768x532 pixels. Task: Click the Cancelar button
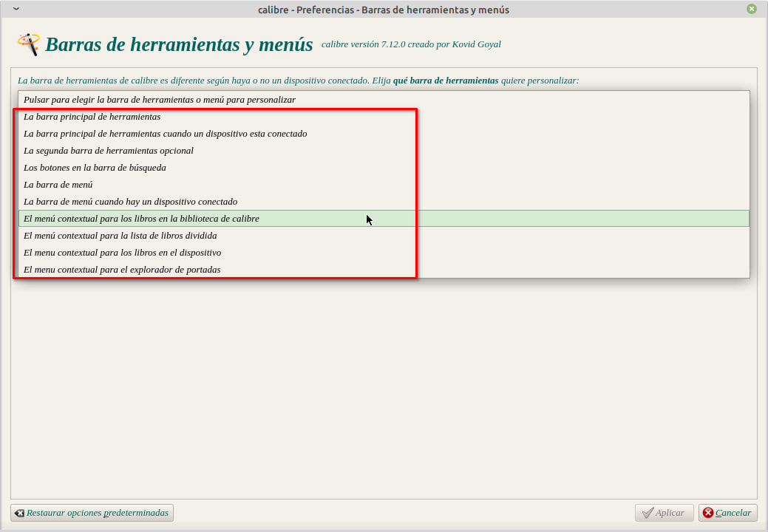click(728, 513)
